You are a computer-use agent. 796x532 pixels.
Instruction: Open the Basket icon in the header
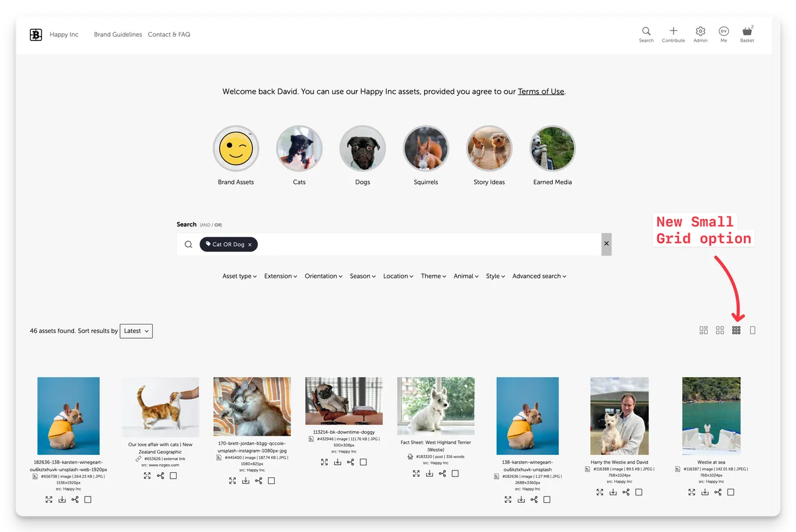(x=747, y=32)
